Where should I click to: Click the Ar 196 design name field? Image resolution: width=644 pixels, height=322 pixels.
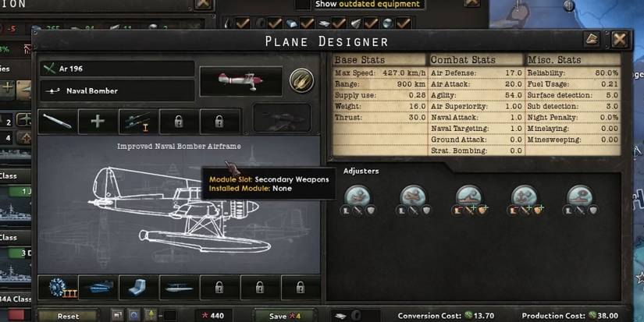pos(117,69)
